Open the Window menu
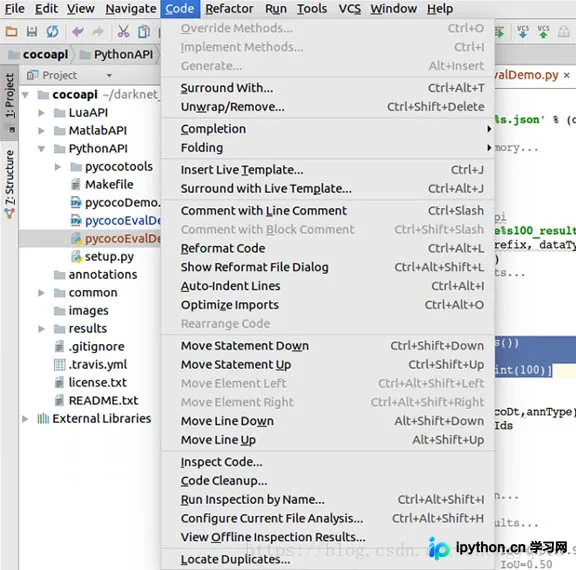This screenshot has height=570, width=576. [x=393, y=8]
